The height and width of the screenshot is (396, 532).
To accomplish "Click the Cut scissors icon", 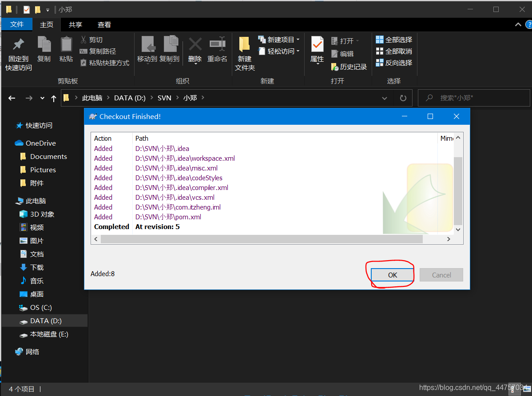I will coord(83,40).
